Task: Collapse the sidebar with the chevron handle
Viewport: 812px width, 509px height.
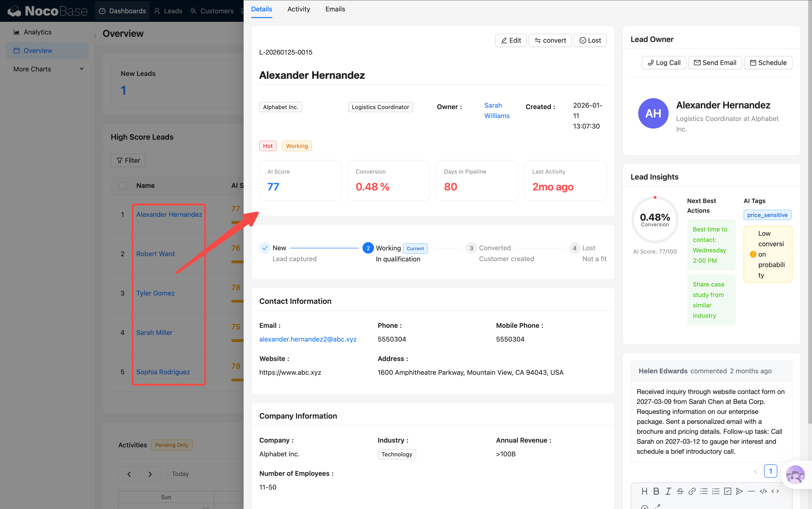Action: 95,36
